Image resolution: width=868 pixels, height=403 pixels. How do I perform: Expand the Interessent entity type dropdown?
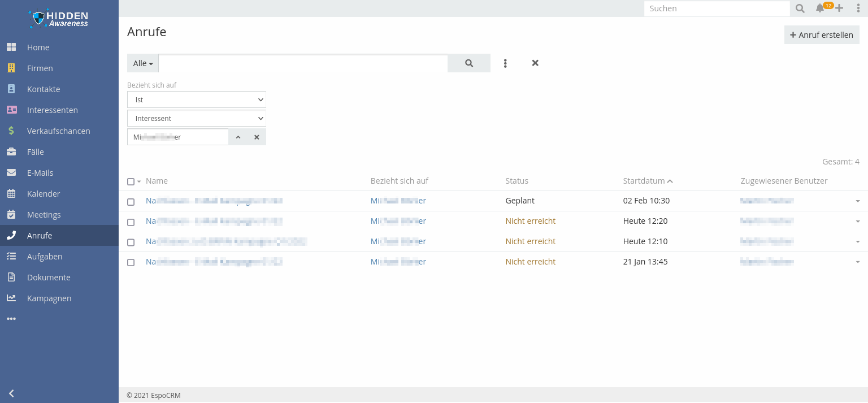pyautogui.click(x=197, y=119)
